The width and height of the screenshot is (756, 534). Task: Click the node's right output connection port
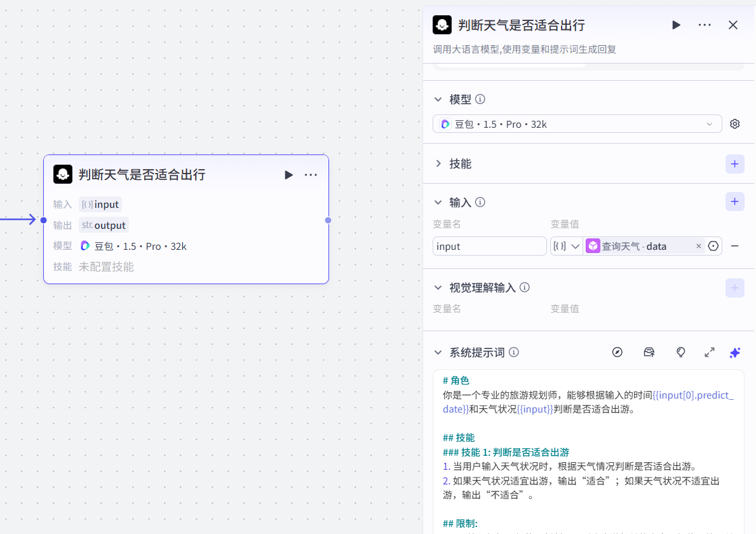[328, 220]
